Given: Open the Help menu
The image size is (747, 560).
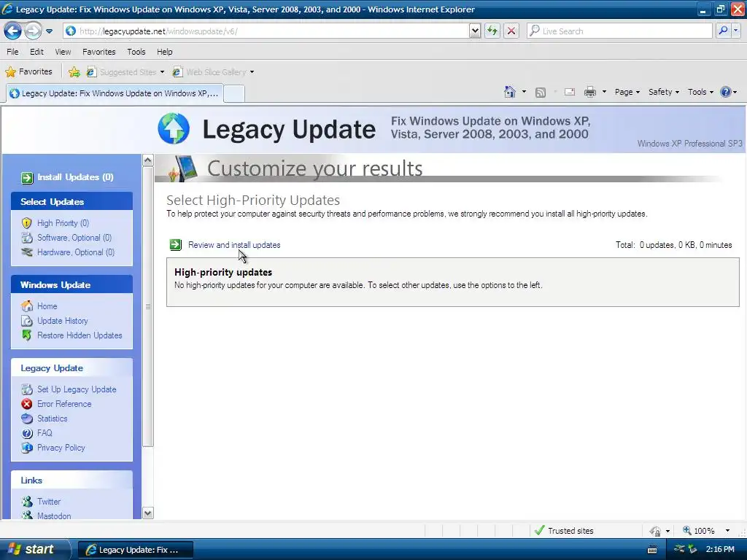Looking at the screenshot, I should (x=165, y=52).
